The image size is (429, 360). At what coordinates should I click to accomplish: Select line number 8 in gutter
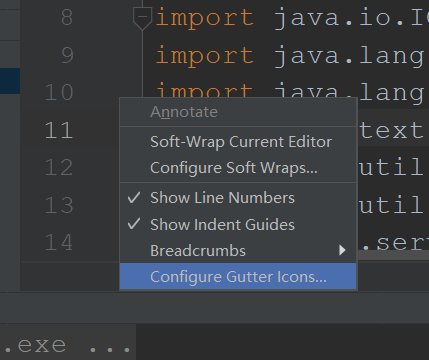click(67, 18)
